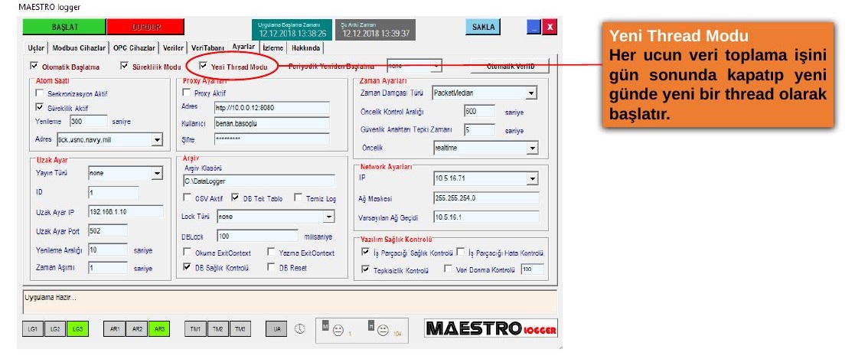Open Lock Türü dropdown
The height and width of the screenshot is (359, 868).
tap(329, 217)
